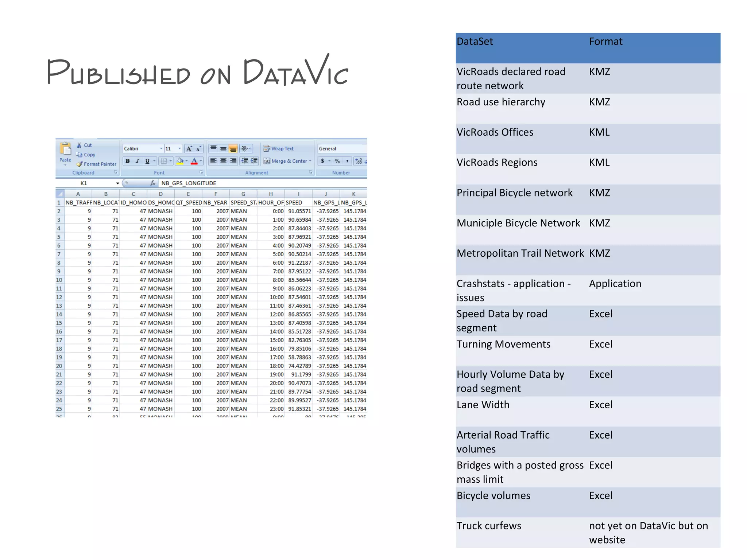Screen dimensions: 747x560
Task: Select column header G
Action: pyautogui.click(x=243, y=194)
